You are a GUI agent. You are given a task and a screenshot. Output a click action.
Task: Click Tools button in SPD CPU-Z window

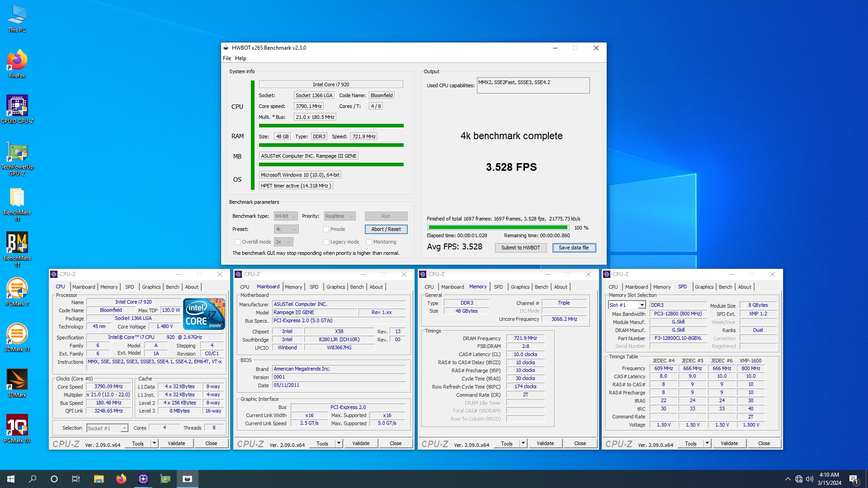click(x=691, y=444)
